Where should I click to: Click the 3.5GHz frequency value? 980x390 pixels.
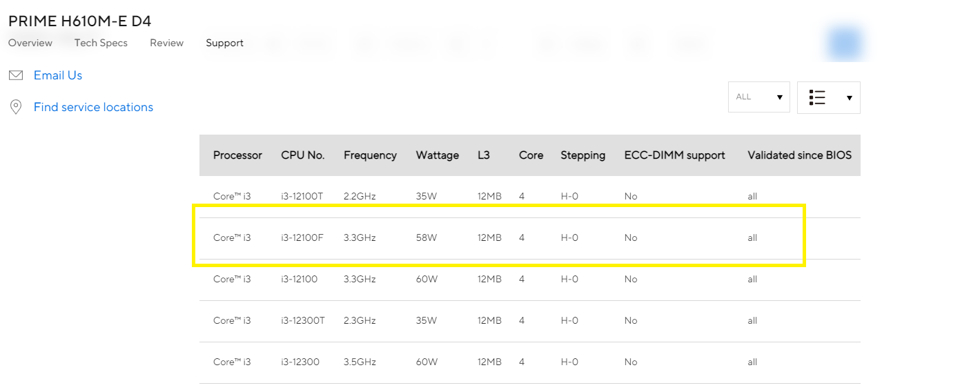pyautogui.click(x=360, y=362)
